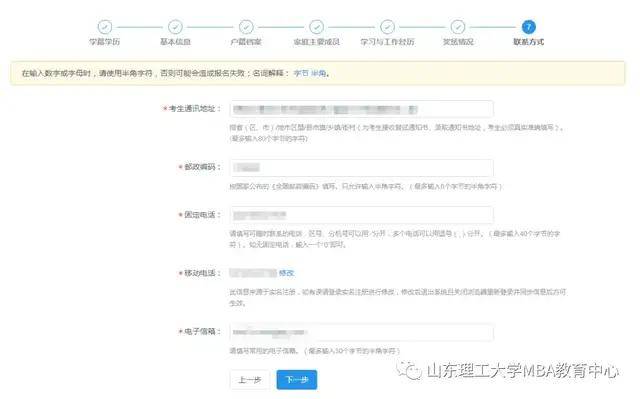The image size is (640, 399).
Task: Go to the 基本信息 step circle
Action: [176, 27]
